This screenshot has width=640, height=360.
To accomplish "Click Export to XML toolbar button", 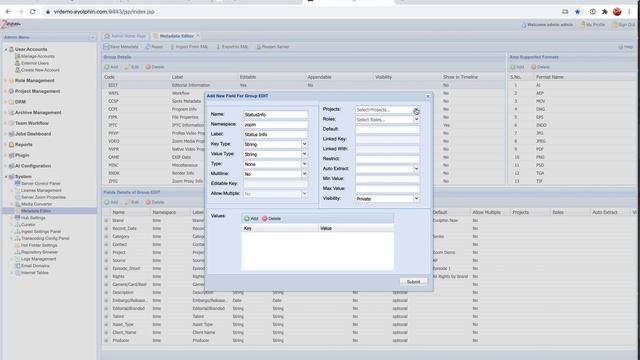I will coord(232,47).
